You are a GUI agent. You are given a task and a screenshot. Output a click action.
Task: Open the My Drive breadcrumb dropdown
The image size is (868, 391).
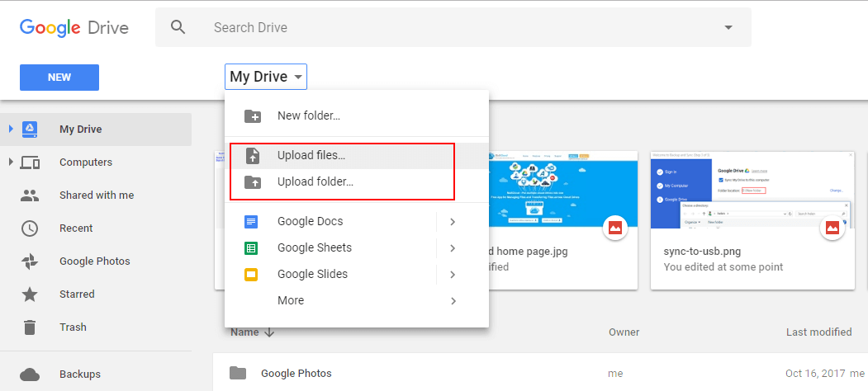266,77
